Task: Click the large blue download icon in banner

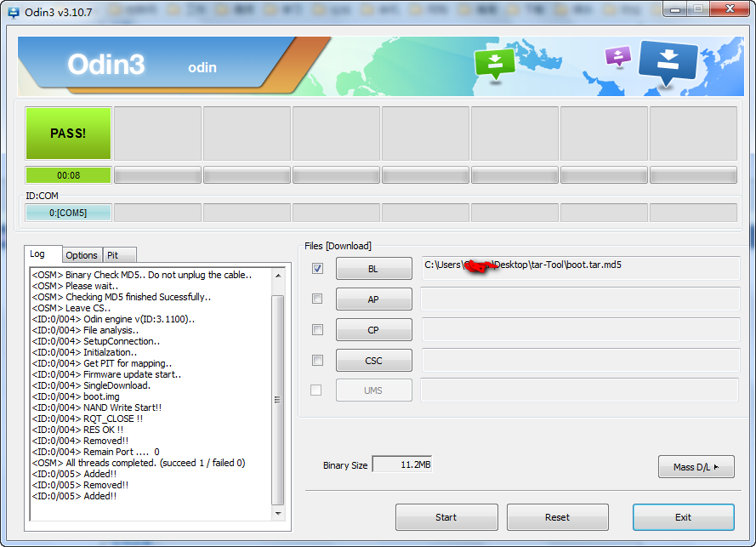Action: pos(668,62)
